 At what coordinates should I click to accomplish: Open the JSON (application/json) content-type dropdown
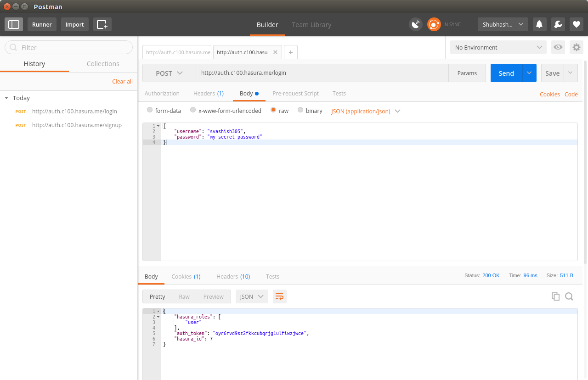tap(365, 111)
